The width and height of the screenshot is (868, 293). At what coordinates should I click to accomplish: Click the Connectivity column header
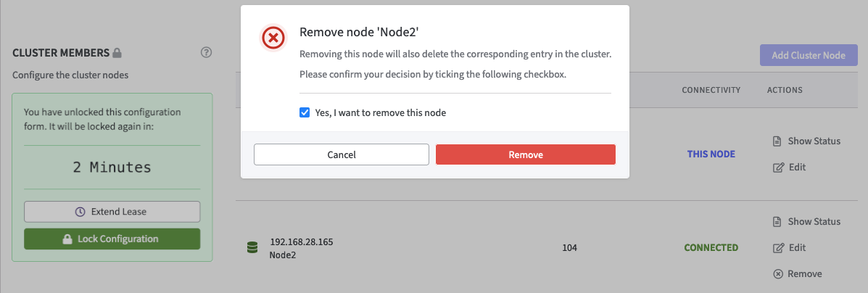click(711, 90)
